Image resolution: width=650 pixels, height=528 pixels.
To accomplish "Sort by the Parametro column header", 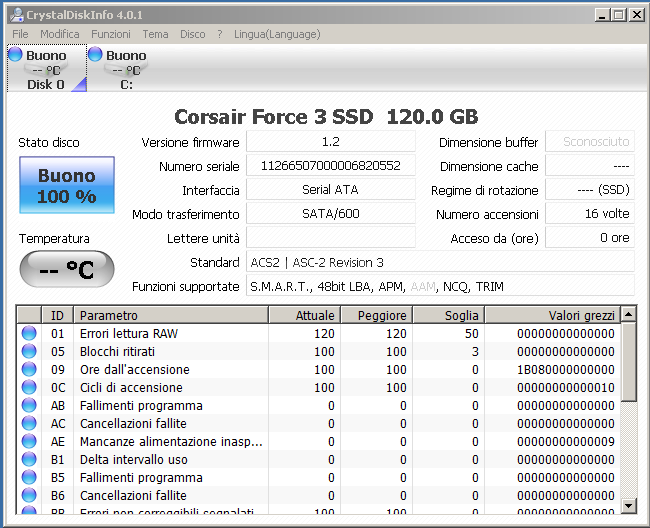I will 171,315.
